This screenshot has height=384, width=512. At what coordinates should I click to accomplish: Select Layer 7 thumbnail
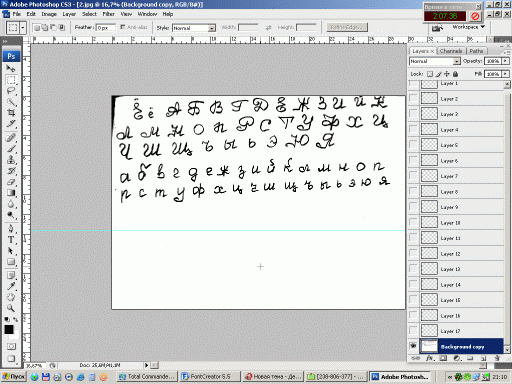(x=429, y=176)
